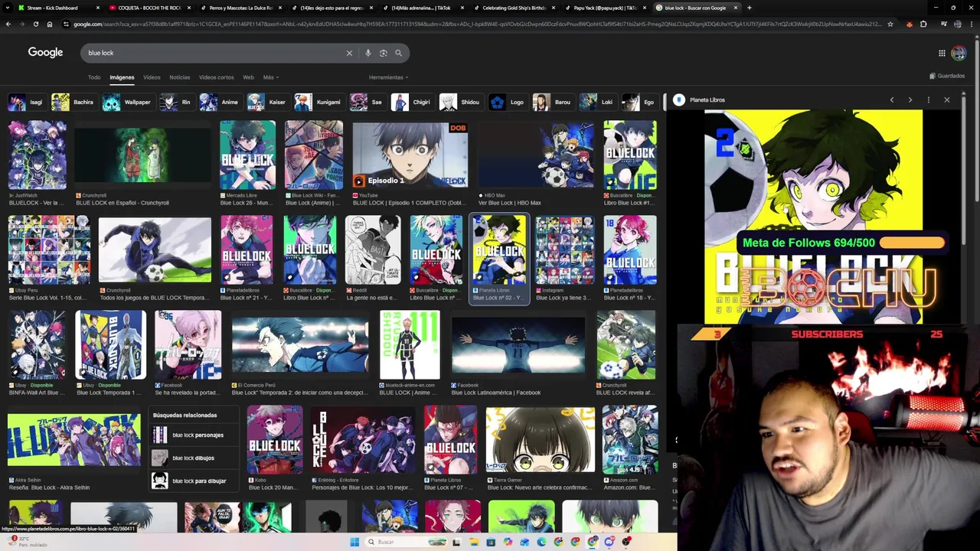980x551 pixels.
Task: Reload the page
Action: [x=35, y=24]
